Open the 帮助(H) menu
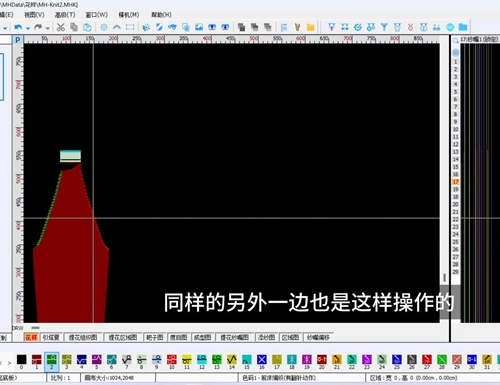The image size is (500, 385). pos(161,15)
